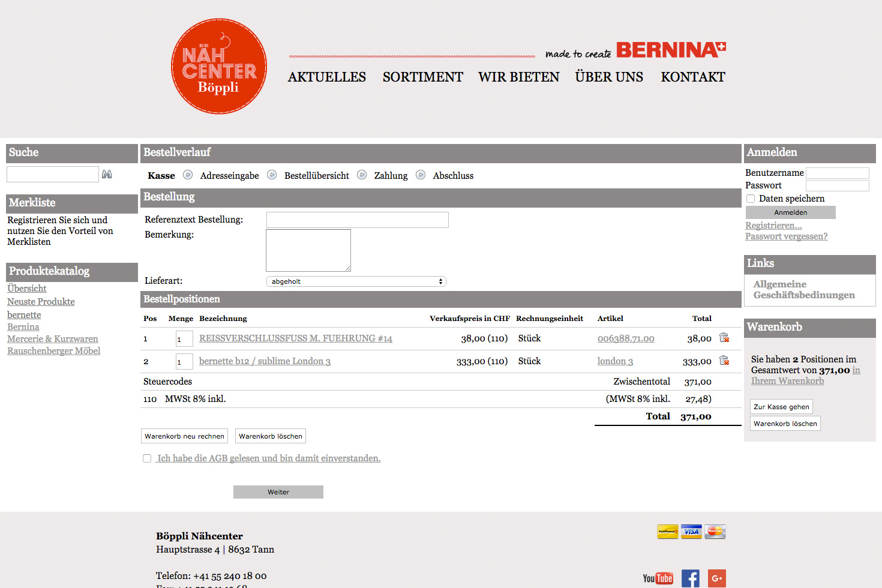Viewport: 882px width, 588px height.
Task: Open the Facebook icon in the footer
Action: 690,578
